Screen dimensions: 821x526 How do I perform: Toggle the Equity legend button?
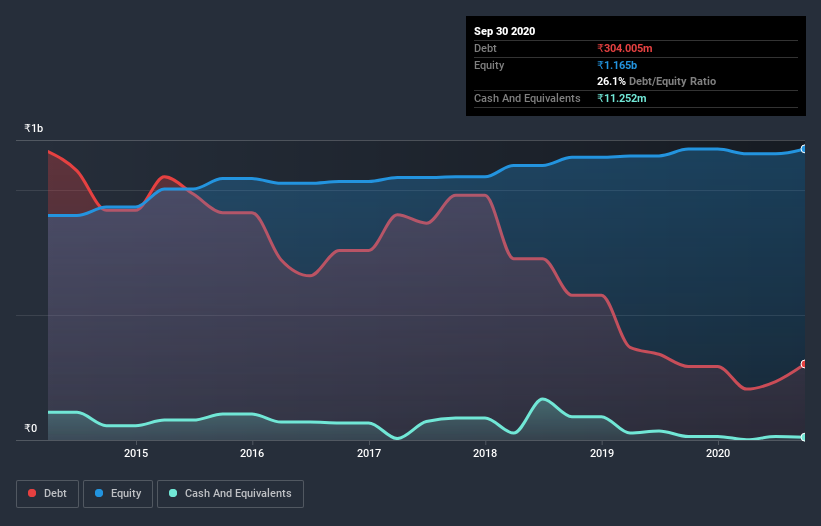[x=118, y=494]
